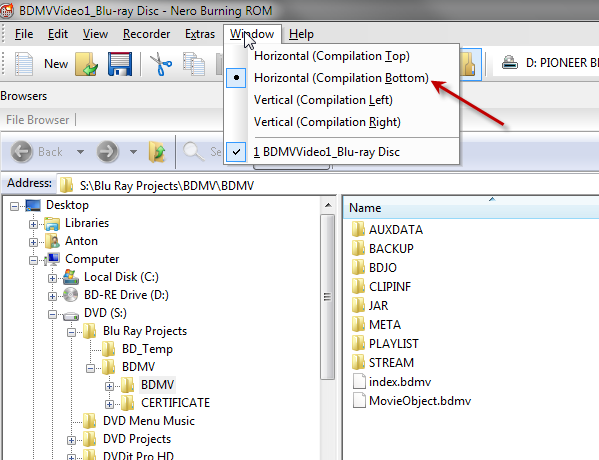Click the folder tree scrollbar thumb
This screenshot has width=599, height=460.
click(x=327, y=297)
